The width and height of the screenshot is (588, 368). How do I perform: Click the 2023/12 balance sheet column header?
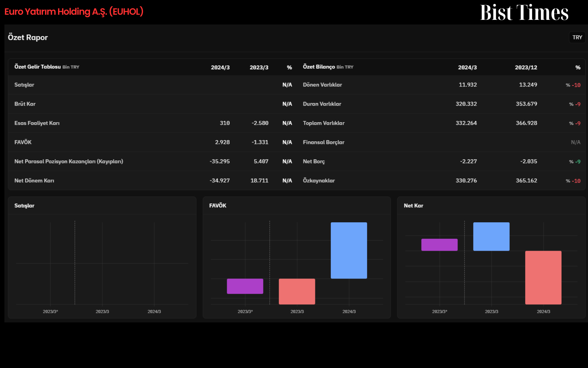(x=526, y=67)
